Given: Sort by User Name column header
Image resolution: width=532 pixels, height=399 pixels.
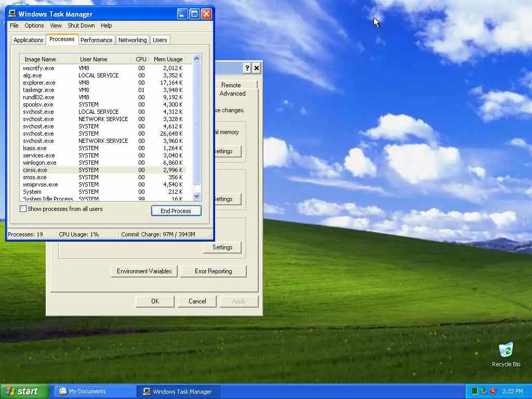Looking at the screenshot, I should pyautogui.click(x=103, y=59).
